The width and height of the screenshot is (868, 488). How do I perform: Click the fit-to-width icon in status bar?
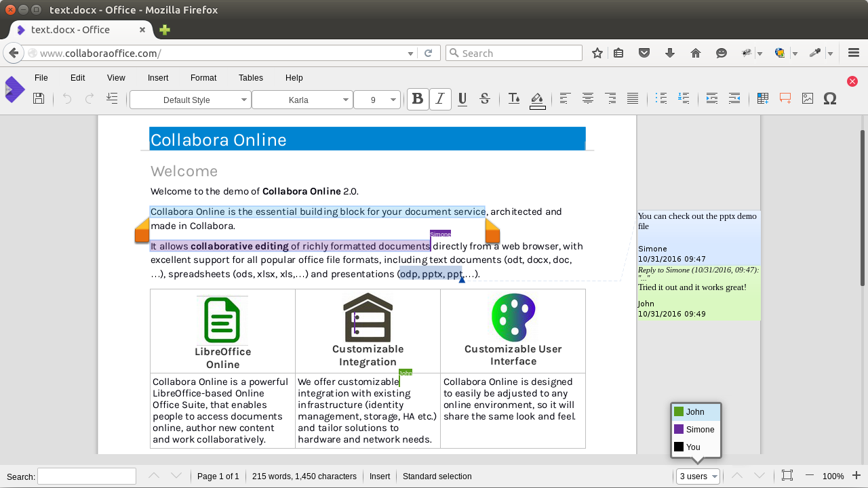787,476
